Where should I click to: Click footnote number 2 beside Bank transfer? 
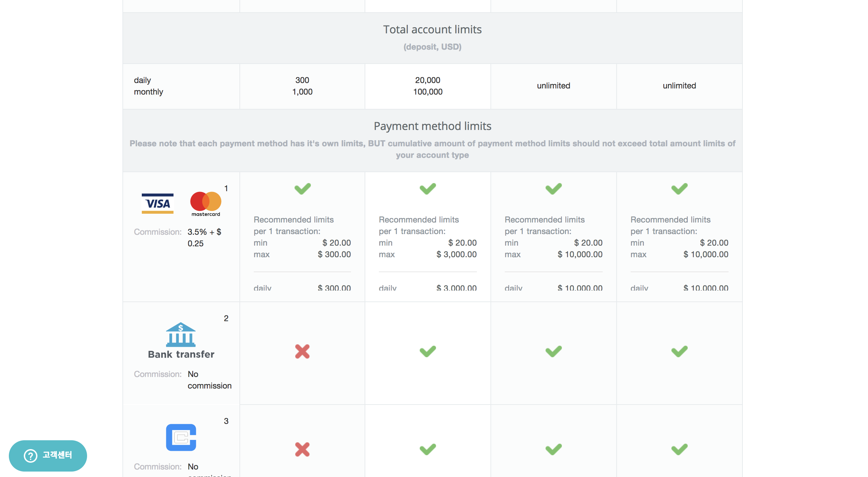226,318
